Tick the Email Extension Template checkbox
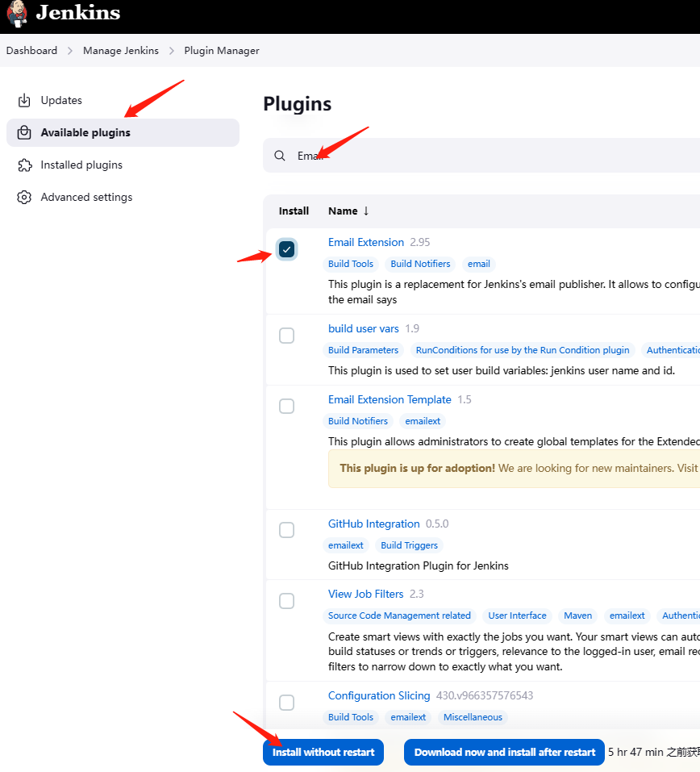 pos(286,407)
